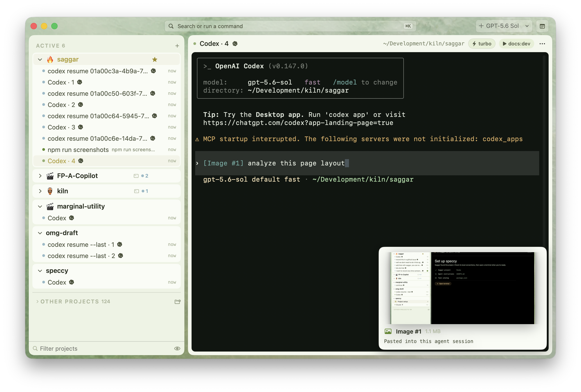The width and height of the screenshot is (581, 392).
Task: Toggle the eye visibility icon in filter bar
Action: pyautogui.click(x=177, y=349)
